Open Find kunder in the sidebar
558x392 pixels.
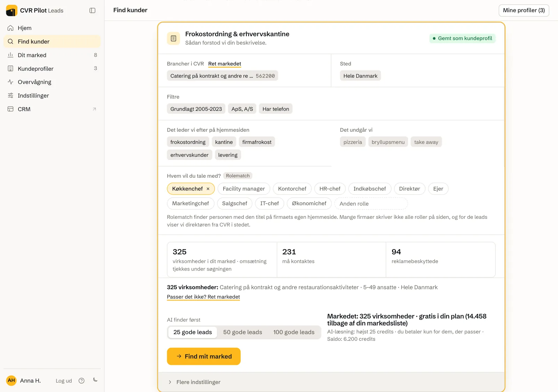coord(52,41)
